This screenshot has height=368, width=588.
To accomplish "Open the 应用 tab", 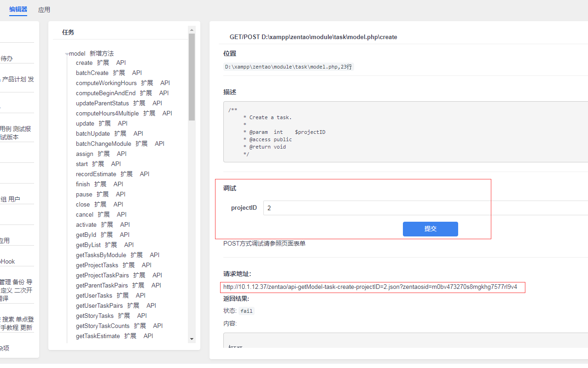I will 44,10.
